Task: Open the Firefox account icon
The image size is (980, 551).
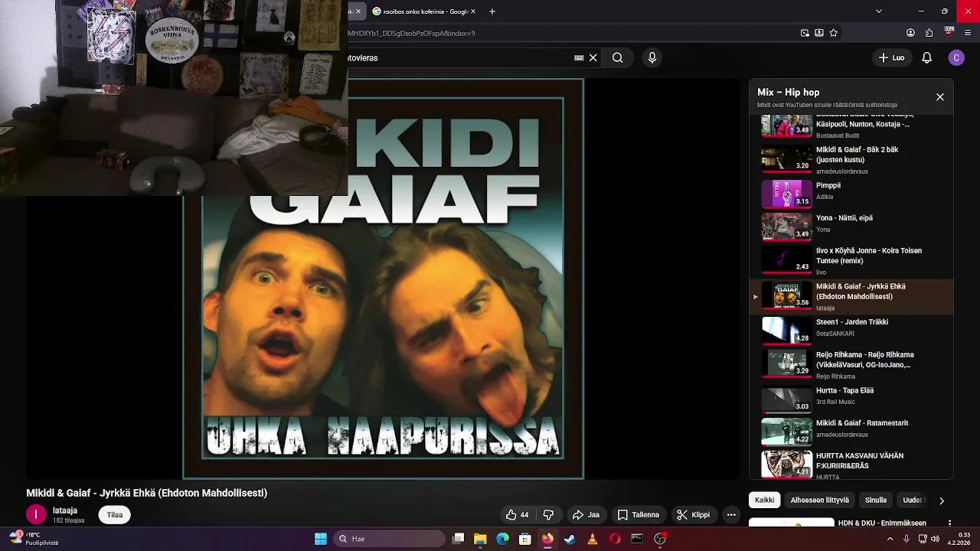Action: [910, 33]
